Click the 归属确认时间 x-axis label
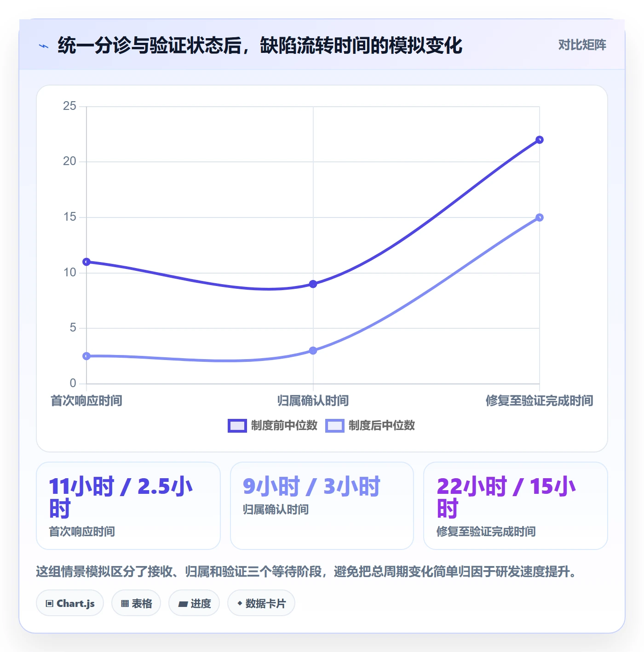The image size is (644, 652). [313, 401]
